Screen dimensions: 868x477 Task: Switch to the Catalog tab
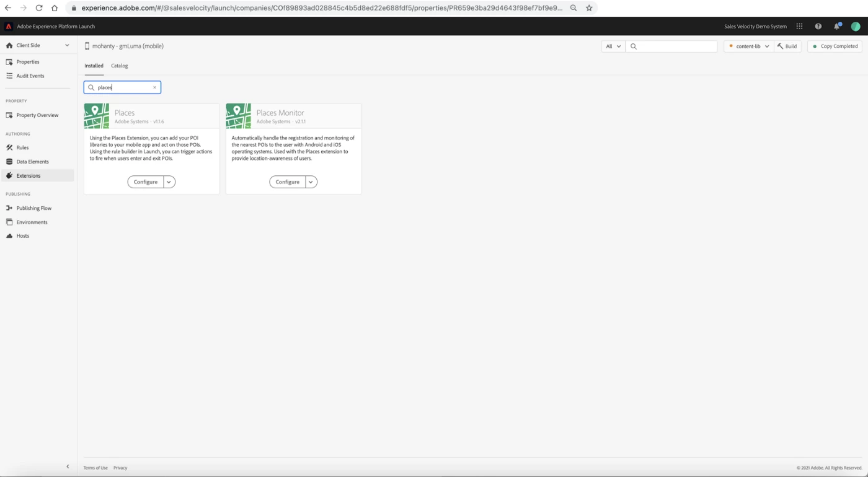(x=120, y=66)
